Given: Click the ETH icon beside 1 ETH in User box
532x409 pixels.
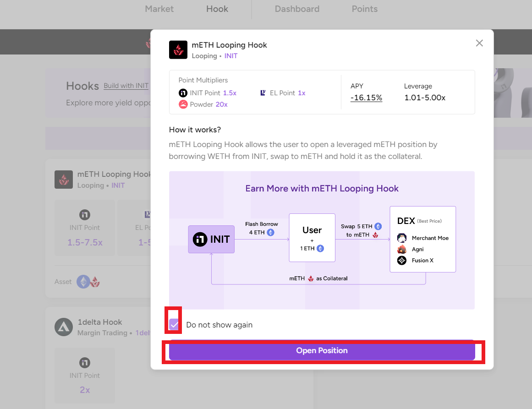Looking at the screenshot, I should pyautogui.click(x=320, y=248).
